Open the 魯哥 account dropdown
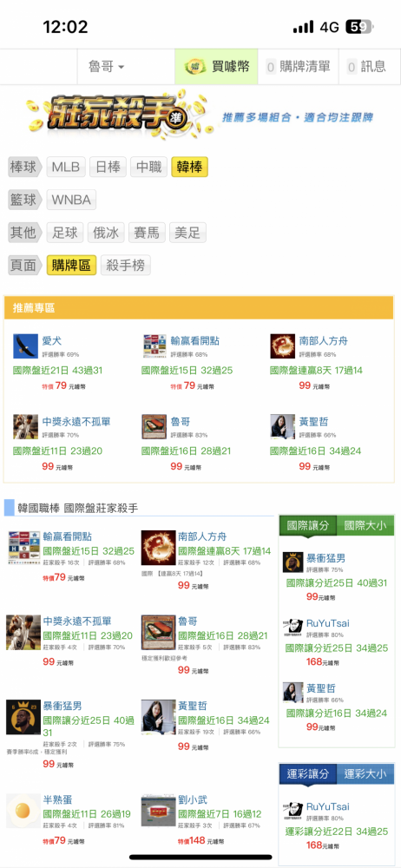The height and width of the screenshot is (868, 401). coord(107,67)
